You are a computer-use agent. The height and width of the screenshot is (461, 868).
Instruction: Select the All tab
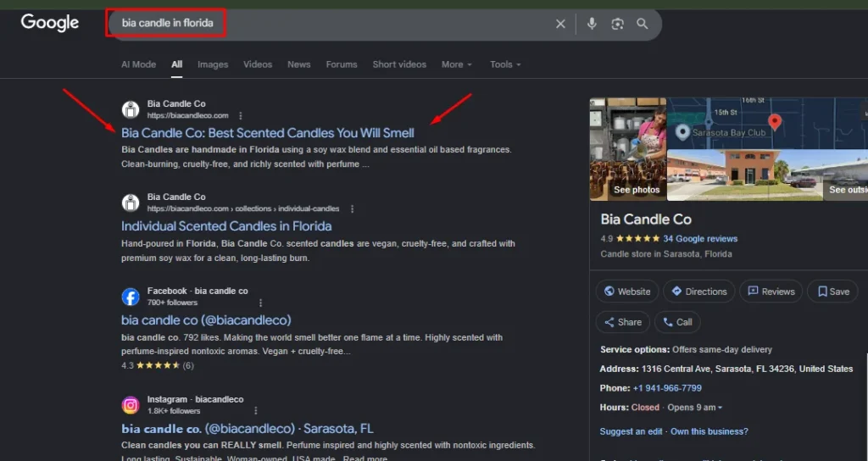[176, 64]
